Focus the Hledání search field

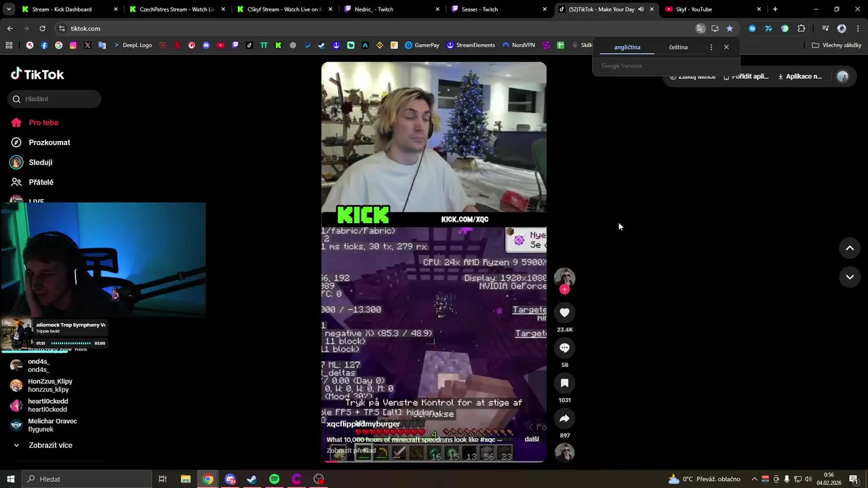(55, 99)
